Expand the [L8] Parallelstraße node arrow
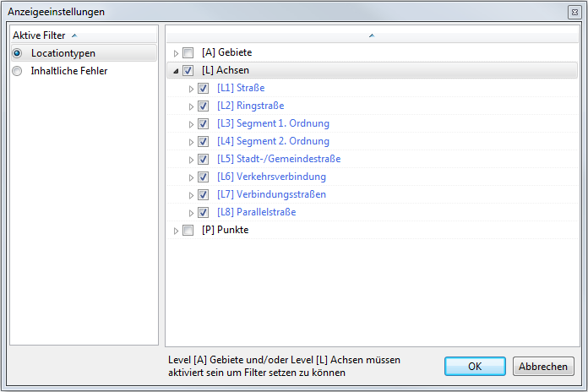The height and width of the screenshot is (392, 588). pos(192,213)
